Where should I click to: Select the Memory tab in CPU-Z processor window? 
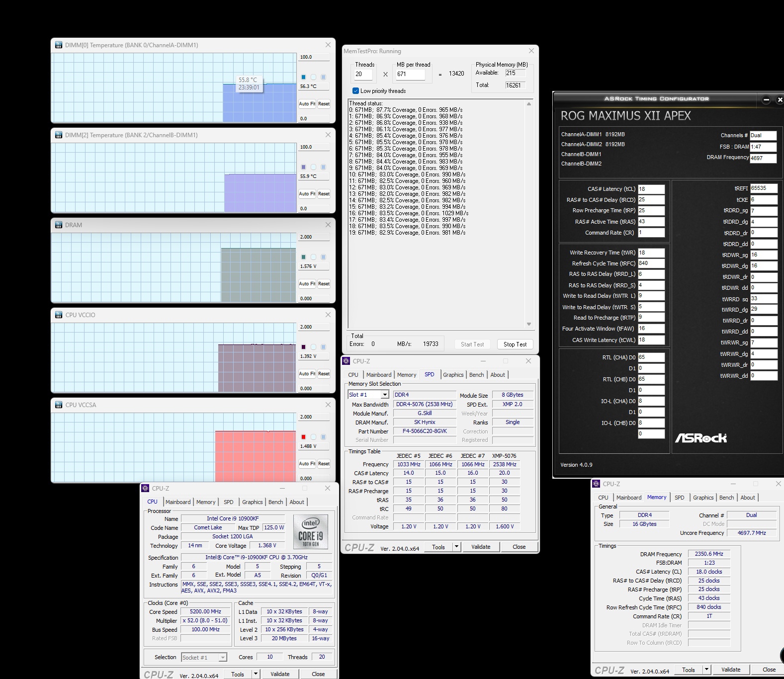tap(206, 502)
